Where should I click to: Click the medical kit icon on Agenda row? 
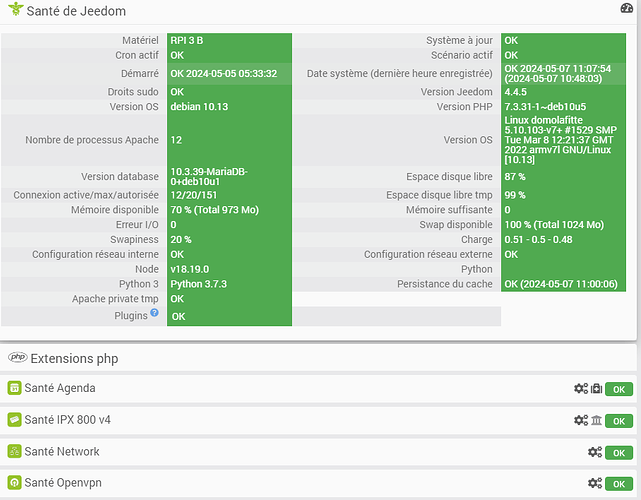tap(596, 389)
